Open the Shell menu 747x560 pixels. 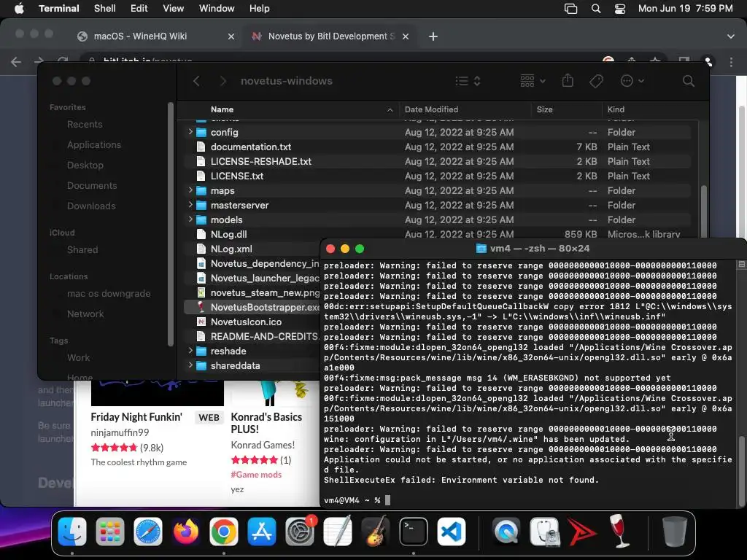pyautogui.click(x=104, y=9)
